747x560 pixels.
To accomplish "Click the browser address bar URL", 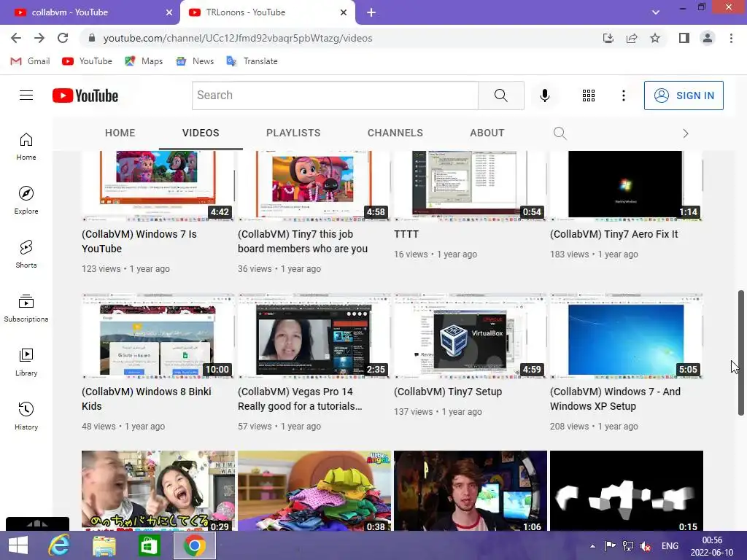I will [238, 38].
